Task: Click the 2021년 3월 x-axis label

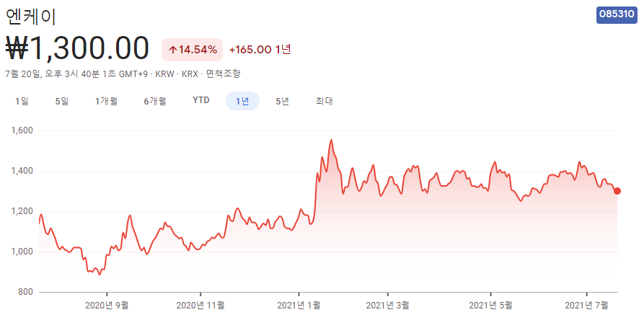Action: [x=387, y=306]
